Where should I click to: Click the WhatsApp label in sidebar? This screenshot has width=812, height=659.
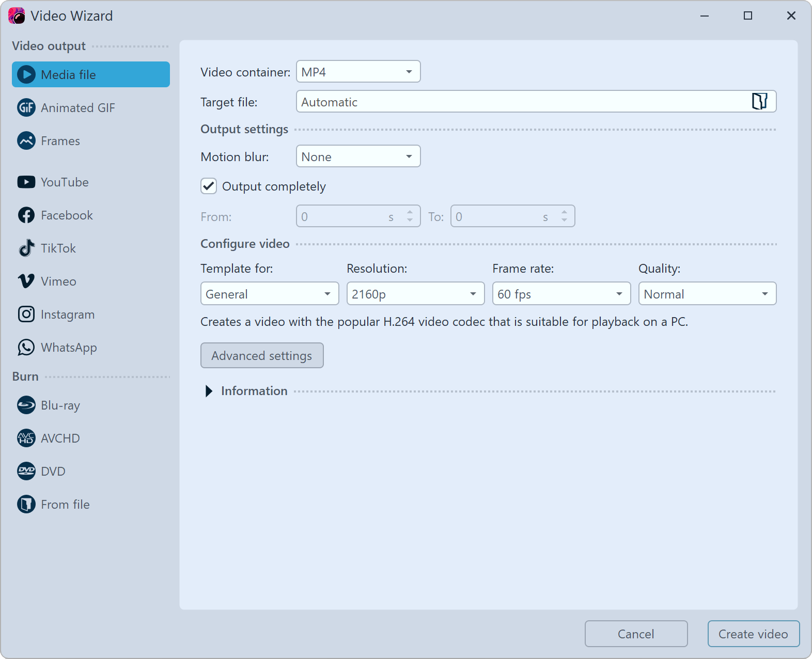tap(69, 348)
